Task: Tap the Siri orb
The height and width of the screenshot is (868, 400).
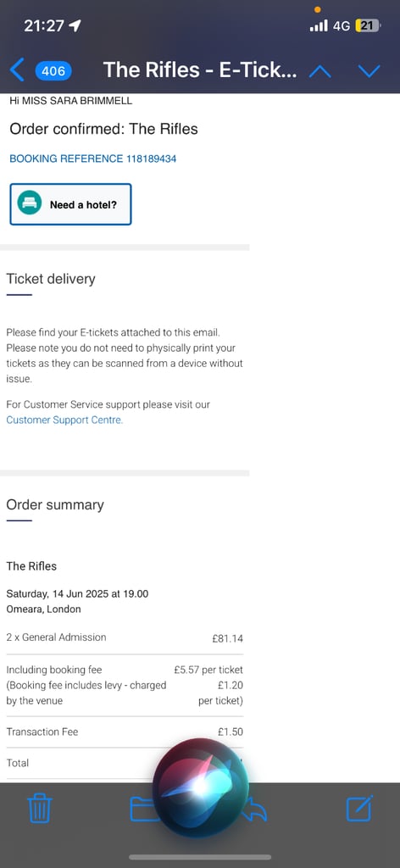Action: pos(201,787)
